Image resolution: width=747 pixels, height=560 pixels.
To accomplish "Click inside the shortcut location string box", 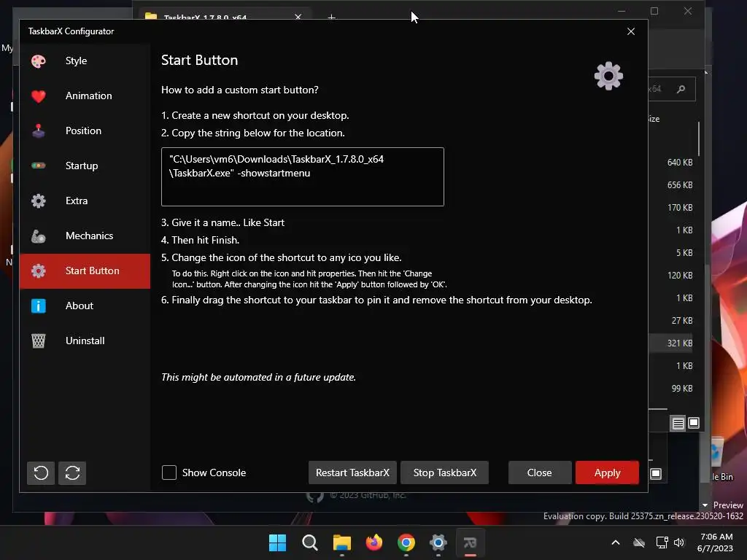I will [x=303, y=176].
